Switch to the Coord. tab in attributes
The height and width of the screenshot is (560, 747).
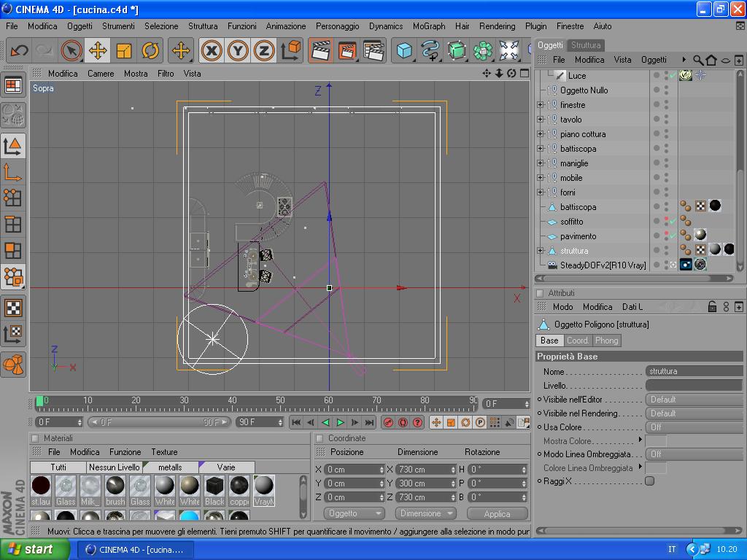[578, 341]
